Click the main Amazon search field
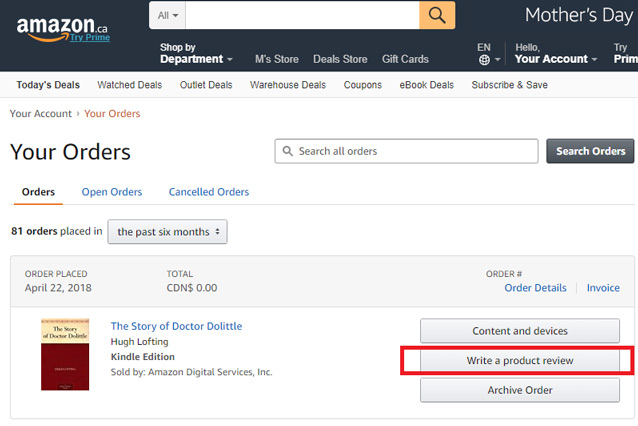Viewport: 638px width, 426px height. click(x=302, y=15)
